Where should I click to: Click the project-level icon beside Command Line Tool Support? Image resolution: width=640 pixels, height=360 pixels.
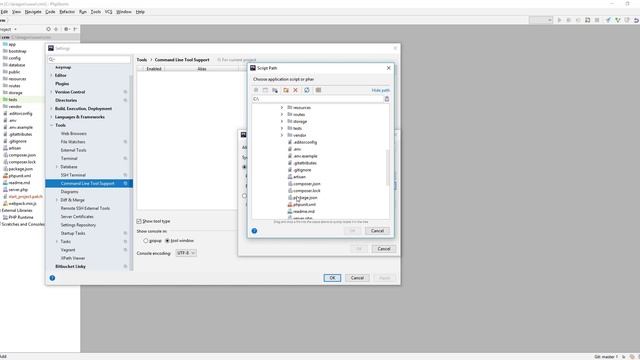click(125, 184)
